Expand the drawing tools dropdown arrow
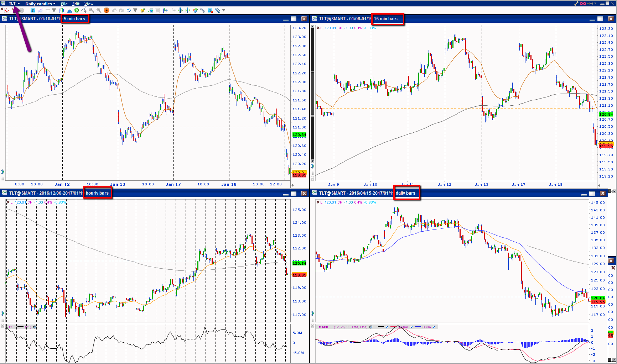The height and width of the screenshot is (364, 617). coord(54,10)
